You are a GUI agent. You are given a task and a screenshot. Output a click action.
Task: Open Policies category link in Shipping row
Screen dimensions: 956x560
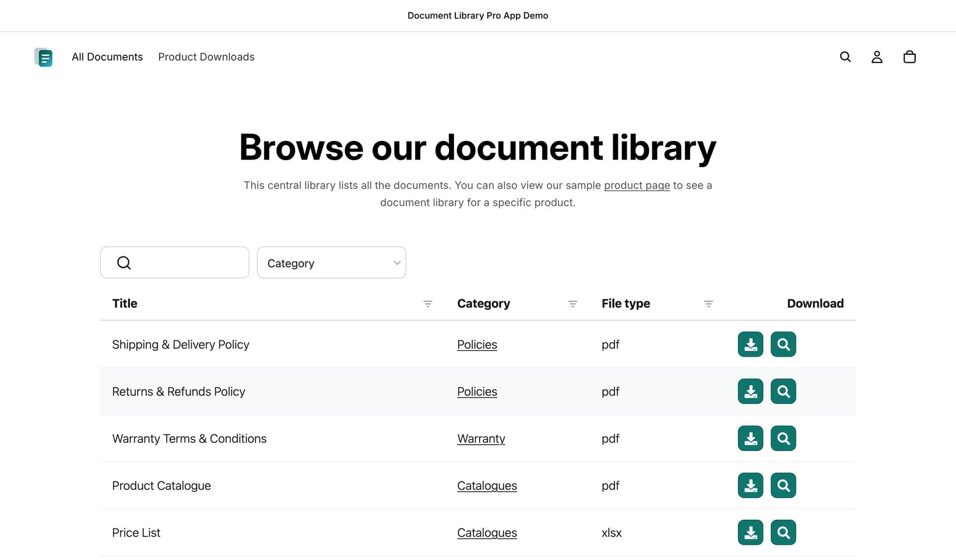point(477,344)
